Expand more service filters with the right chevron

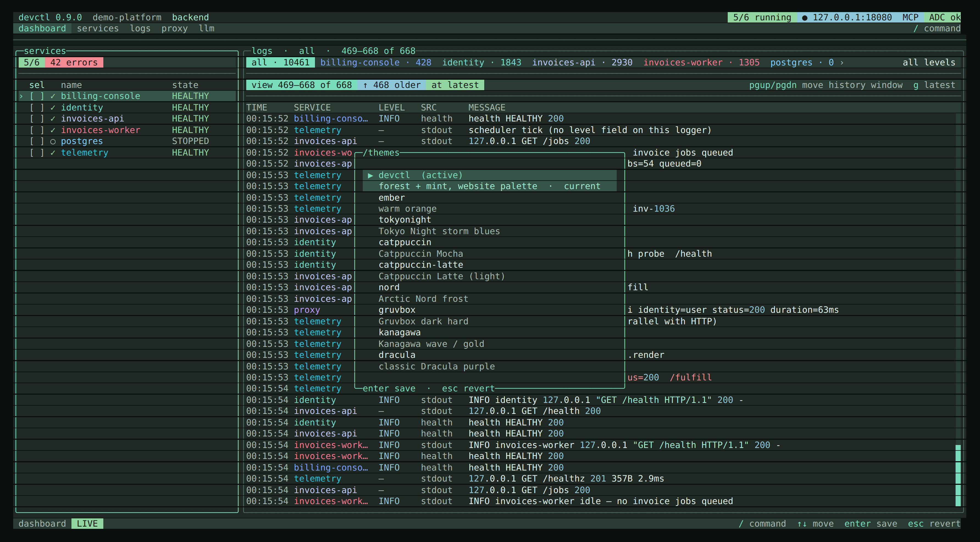pyautogui.click(x=842, y=63)
